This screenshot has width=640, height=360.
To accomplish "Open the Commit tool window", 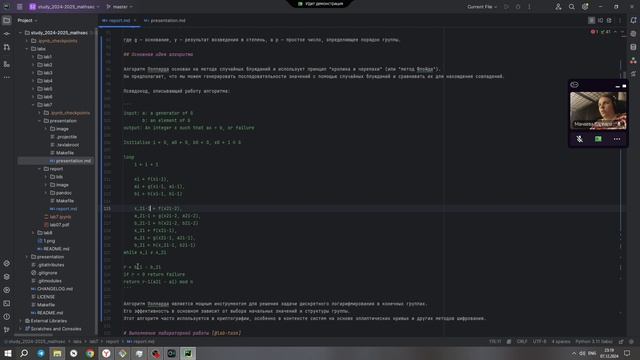I will 7,34.
